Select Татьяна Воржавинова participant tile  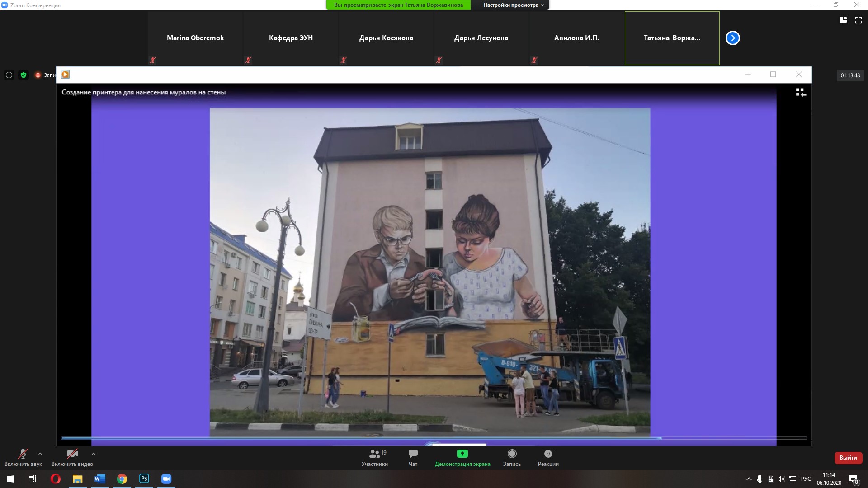click(672, 38)
